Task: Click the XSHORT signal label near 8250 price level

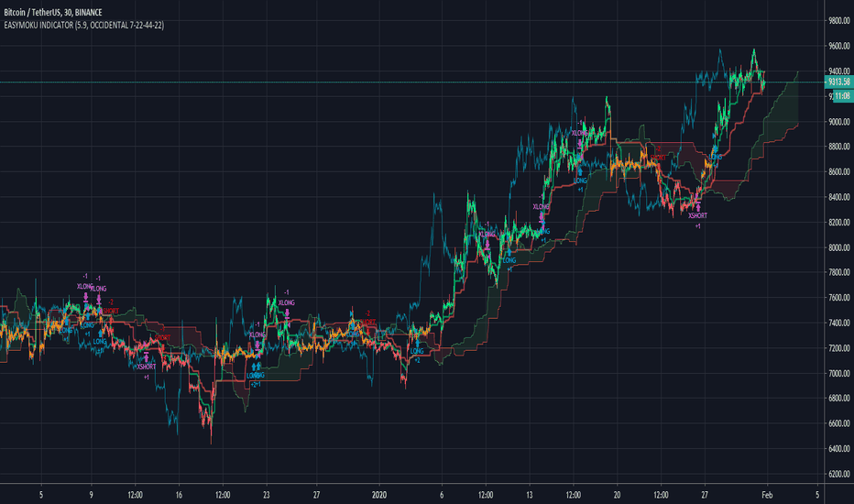Action: pos(697,215)
